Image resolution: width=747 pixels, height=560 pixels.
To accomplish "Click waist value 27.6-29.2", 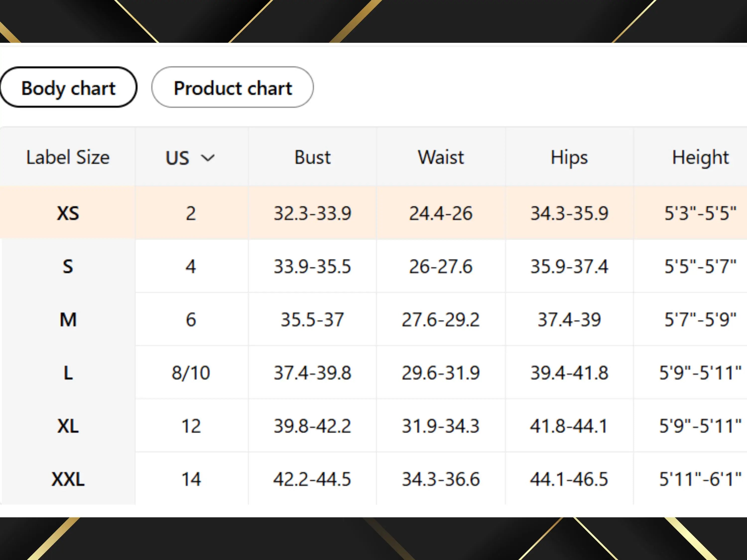I will pyautogui.click(x=441, y=319).
